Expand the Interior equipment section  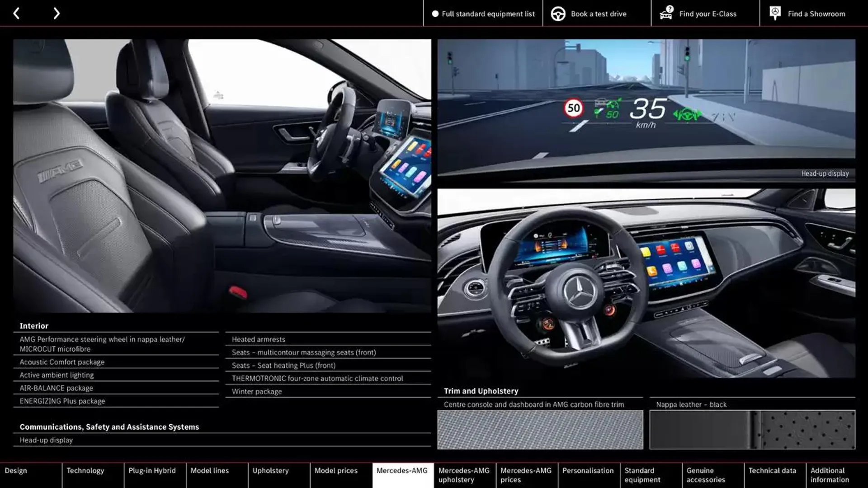coord(34,325)
